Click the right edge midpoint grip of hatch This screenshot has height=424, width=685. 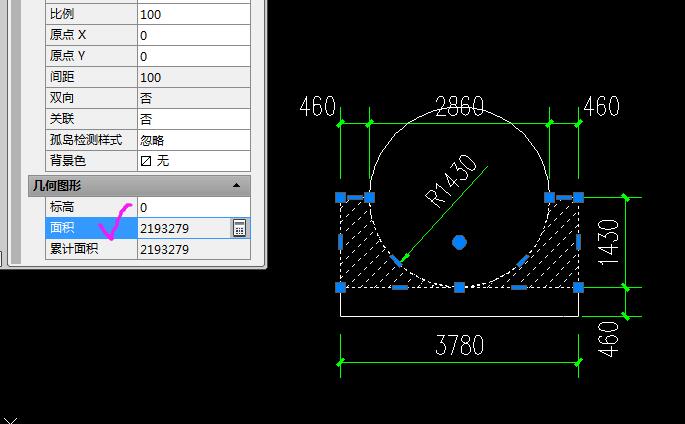578,242
